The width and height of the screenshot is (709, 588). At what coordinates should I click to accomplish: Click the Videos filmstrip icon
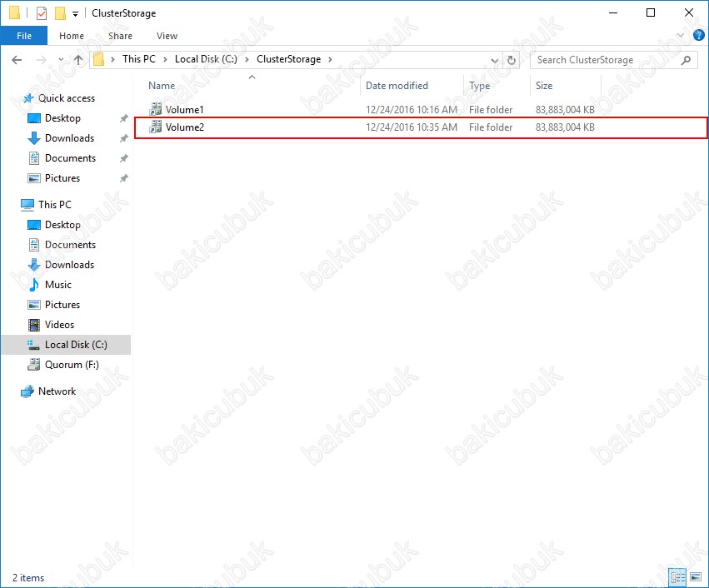point(34,325)
